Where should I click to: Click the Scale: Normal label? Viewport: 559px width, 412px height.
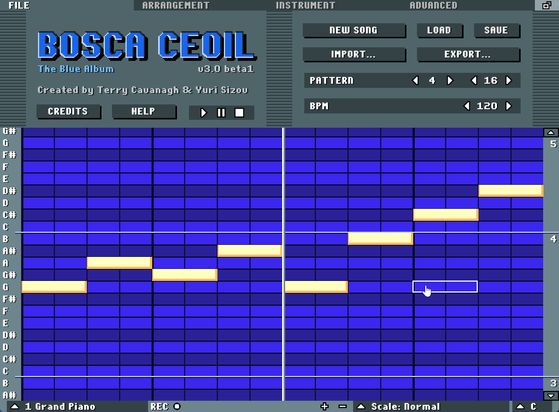click(x=405, y=407)
